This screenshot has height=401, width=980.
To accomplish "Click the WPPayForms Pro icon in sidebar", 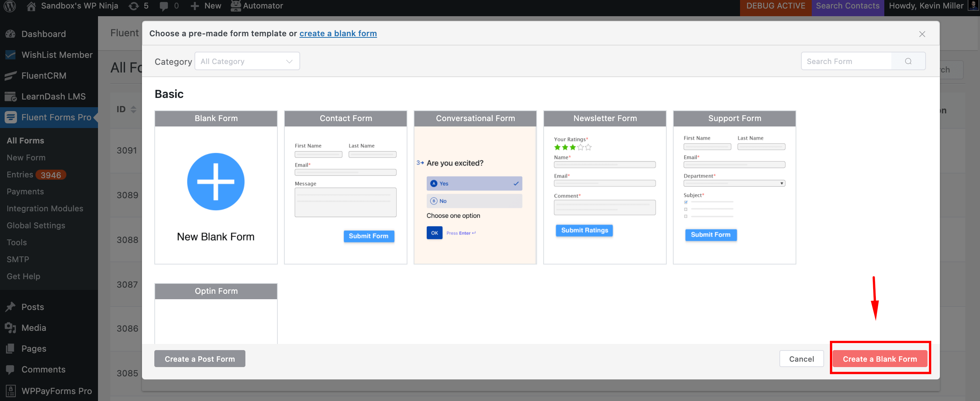I will tap(10, 391).
